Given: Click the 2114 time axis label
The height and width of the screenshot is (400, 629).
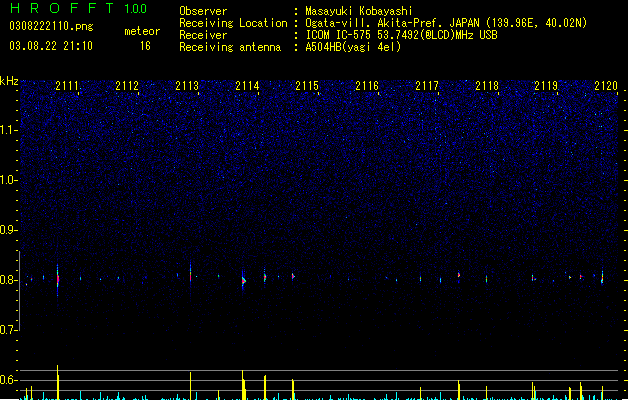Looking at the screenshot, I should [247, 86].
